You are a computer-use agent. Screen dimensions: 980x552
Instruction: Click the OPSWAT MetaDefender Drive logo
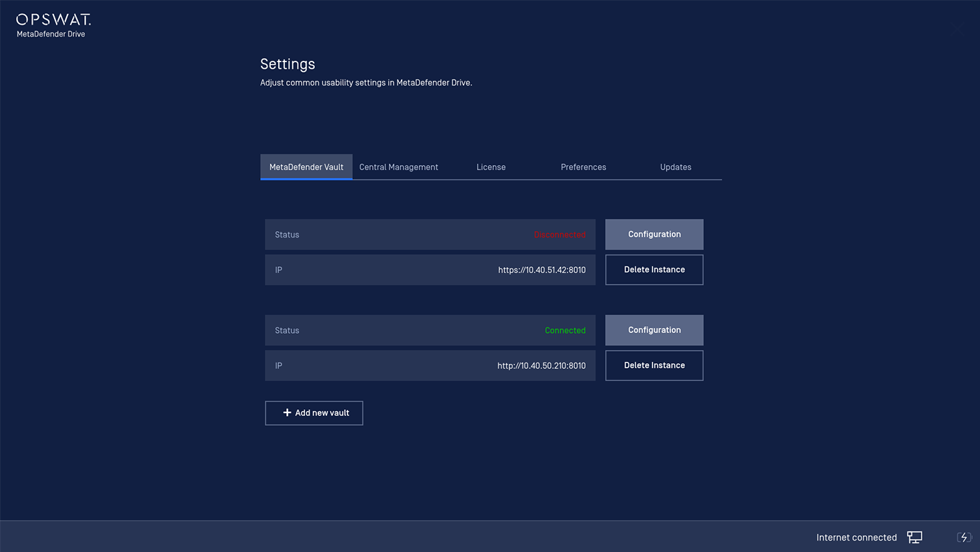click(53, 25)
